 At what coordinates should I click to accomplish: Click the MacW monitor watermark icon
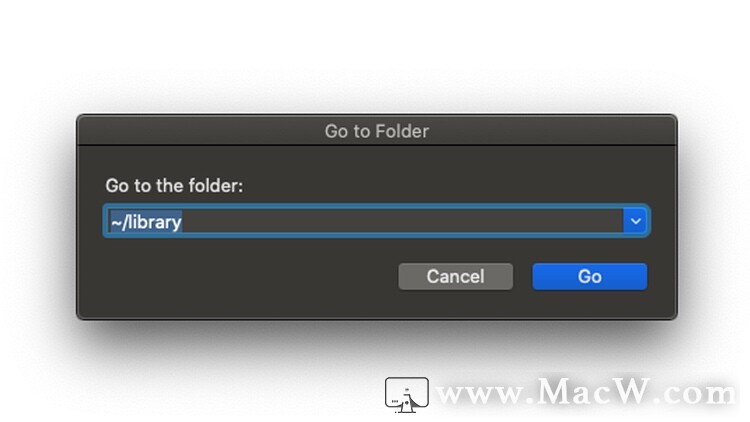pyautogui.click(x=407, y=395)
